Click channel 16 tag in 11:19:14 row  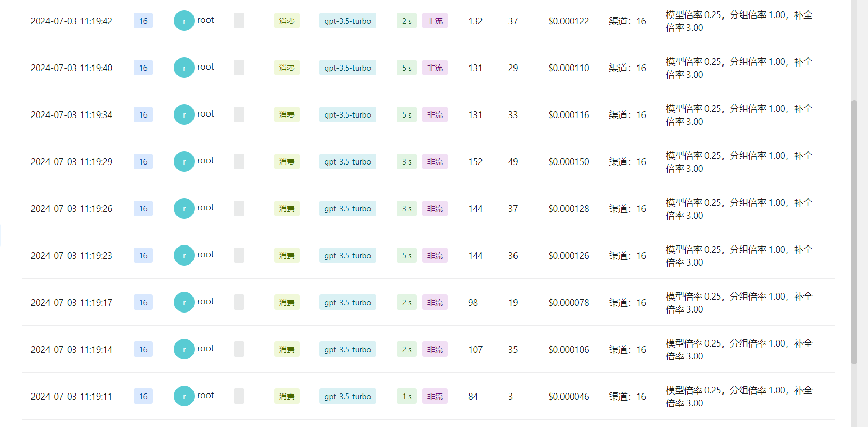[143, 349]
